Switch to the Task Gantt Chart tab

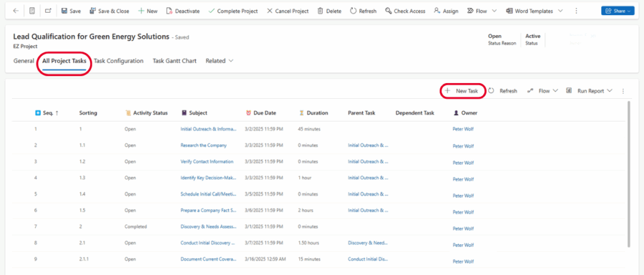(x=174, y=61)
